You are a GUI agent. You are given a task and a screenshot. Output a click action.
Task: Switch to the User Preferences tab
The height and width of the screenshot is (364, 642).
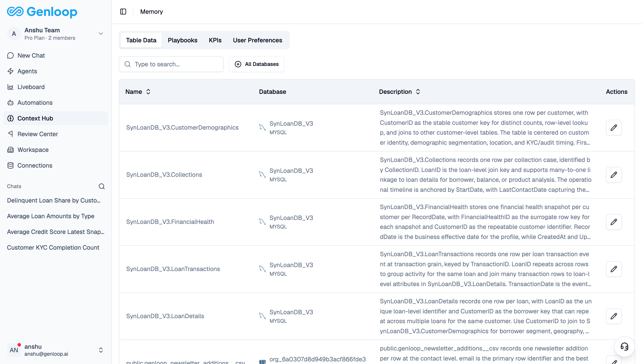tap(257, 40)
